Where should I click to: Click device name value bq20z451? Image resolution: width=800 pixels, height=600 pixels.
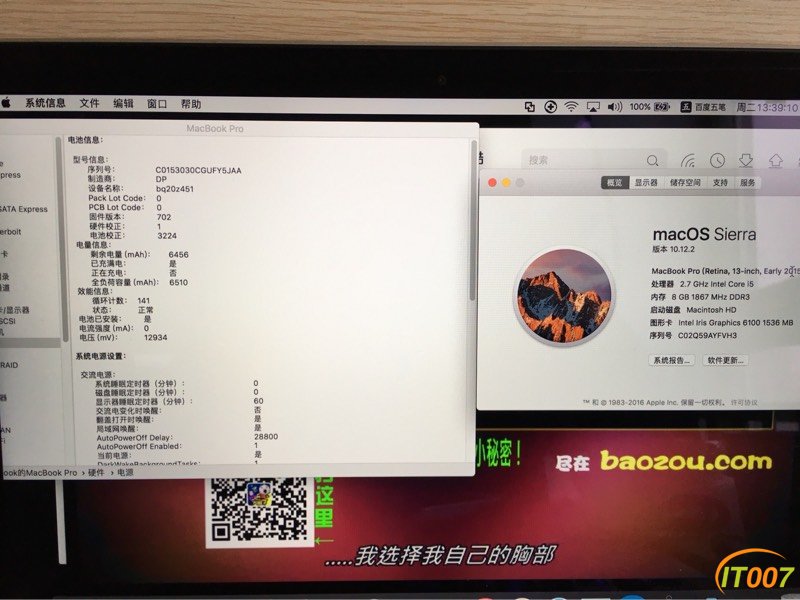(x=174, y=189)
